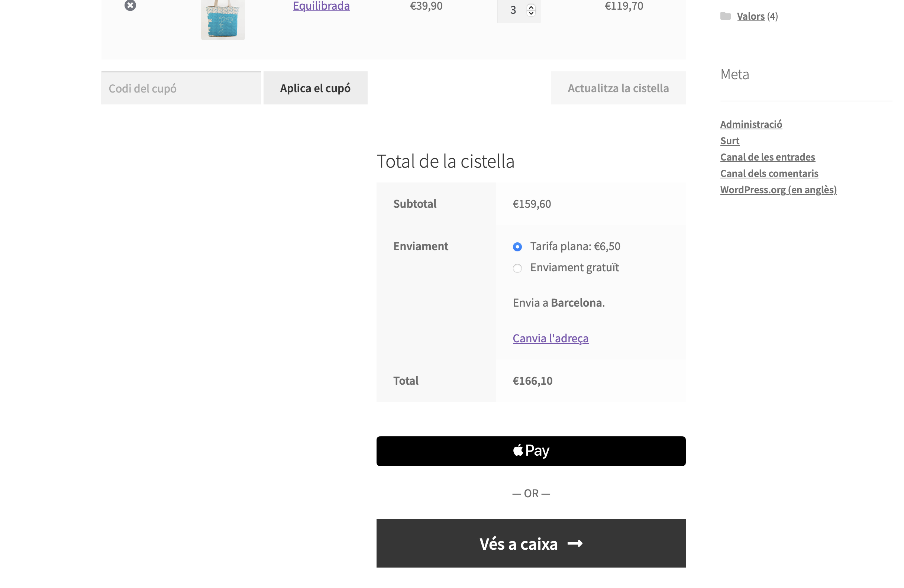Go to the Administració link
The width and height of the screenshot is (904, 588).
750,124
